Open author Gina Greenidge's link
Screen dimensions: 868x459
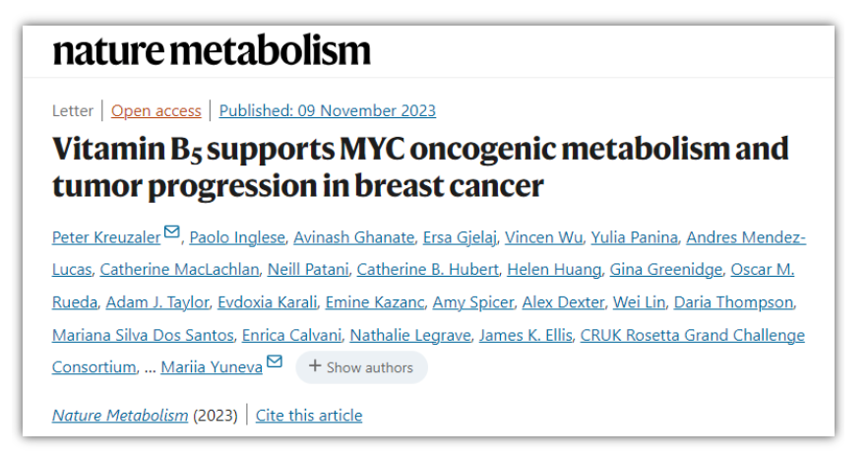(666, 270)
